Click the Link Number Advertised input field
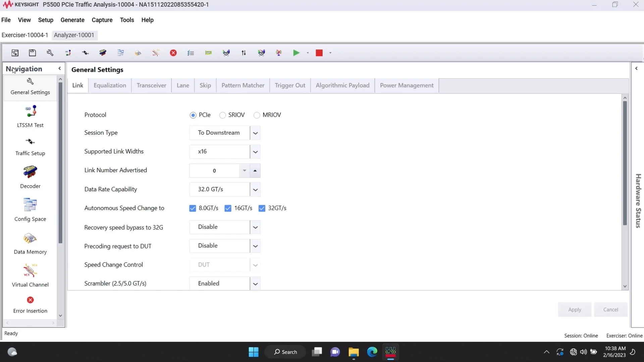This screenshot has width=644, height=362. (x=214, y=171)
